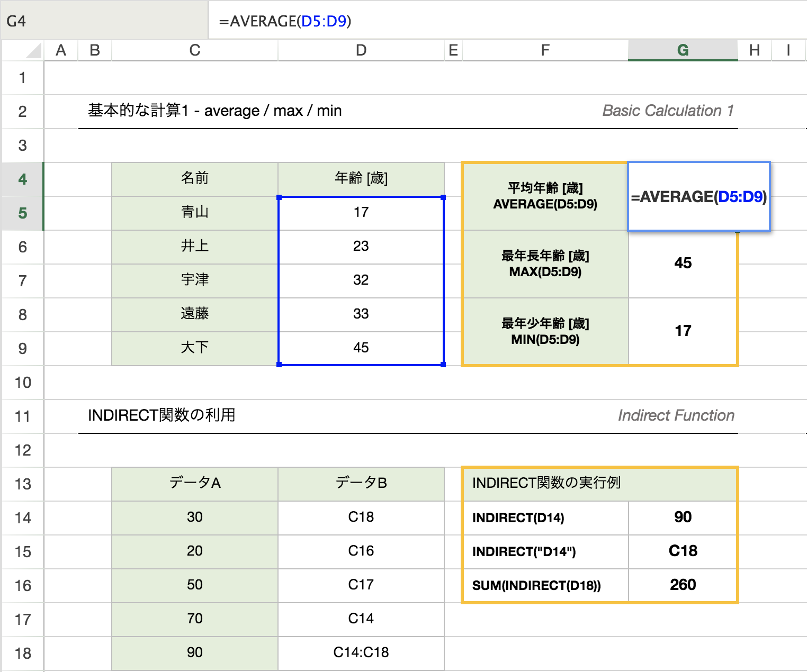807x672 pixels.
Task: Select the age cell with value 23
Action: pos(361,247)
